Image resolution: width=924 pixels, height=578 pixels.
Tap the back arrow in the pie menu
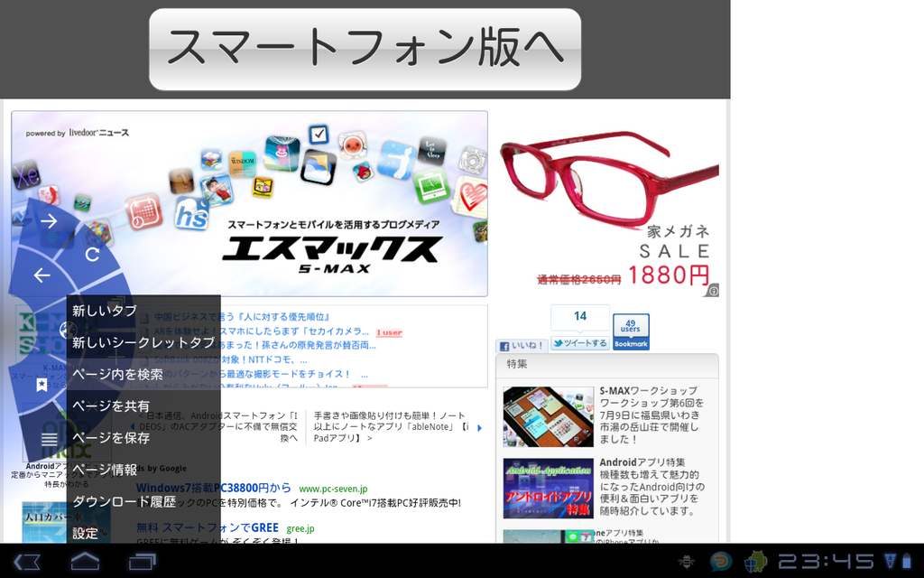coord(42,275)
